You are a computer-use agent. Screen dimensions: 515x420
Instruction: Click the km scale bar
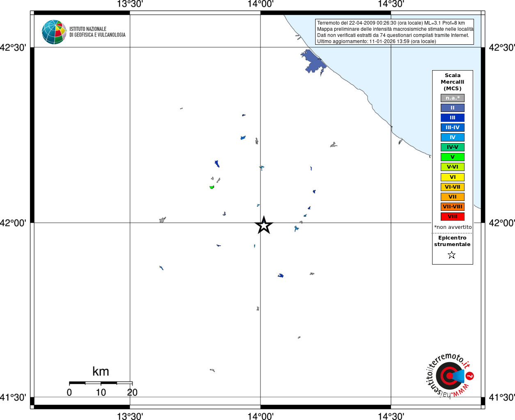[101, 383]
